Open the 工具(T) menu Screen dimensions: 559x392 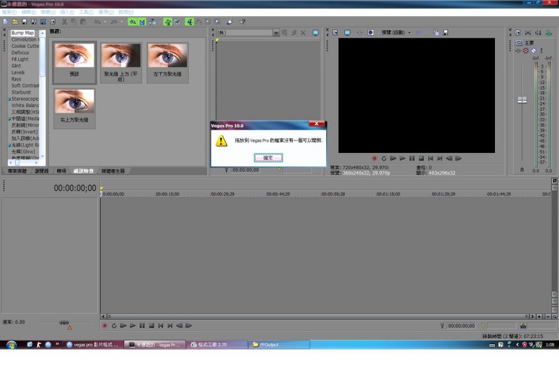86,12
